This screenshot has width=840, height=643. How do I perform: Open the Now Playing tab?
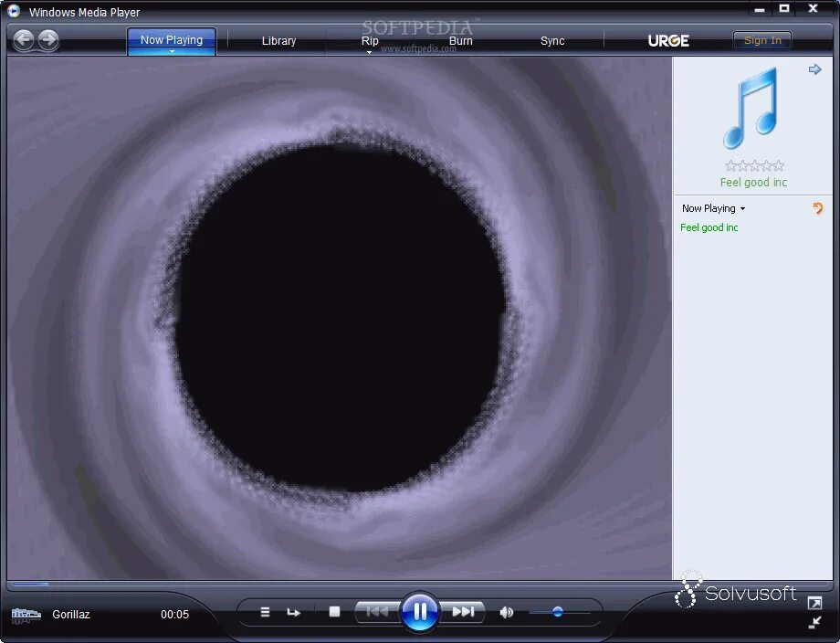click(172, 40)
